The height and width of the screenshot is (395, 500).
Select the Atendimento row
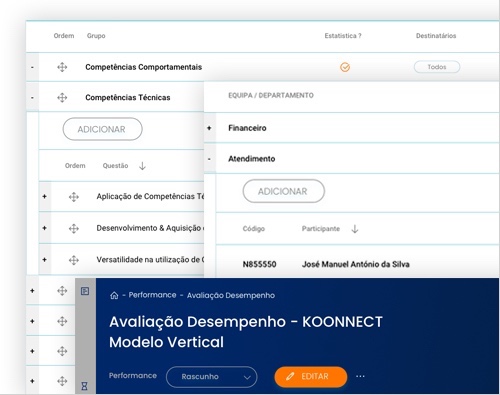[x=352, y=159]
